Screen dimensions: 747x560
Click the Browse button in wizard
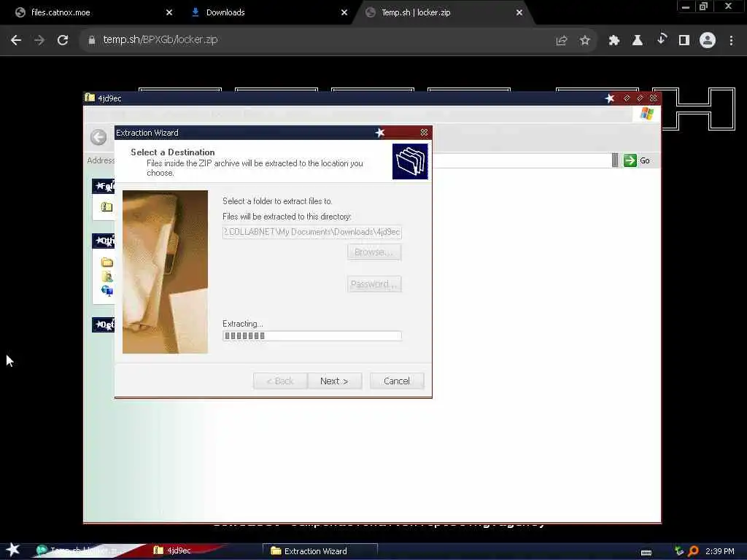pos(374,252)
